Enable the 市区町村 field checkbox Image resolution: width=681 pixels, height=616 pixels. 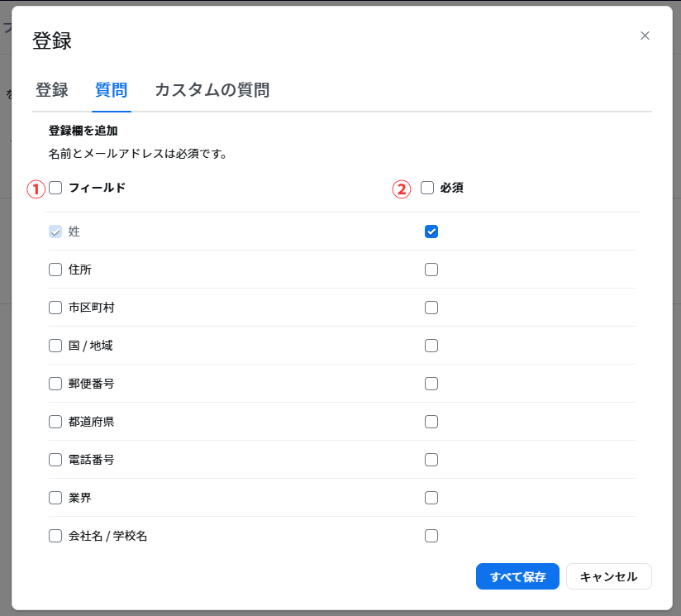pos(55,308)
